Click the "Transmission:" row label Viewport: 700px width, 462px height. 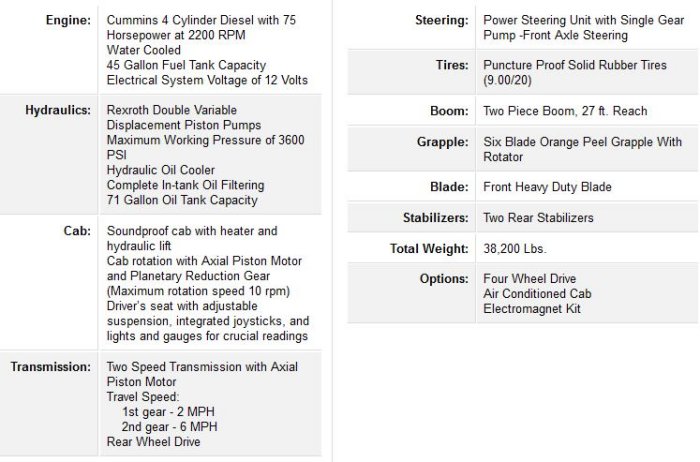pos(52,366)
